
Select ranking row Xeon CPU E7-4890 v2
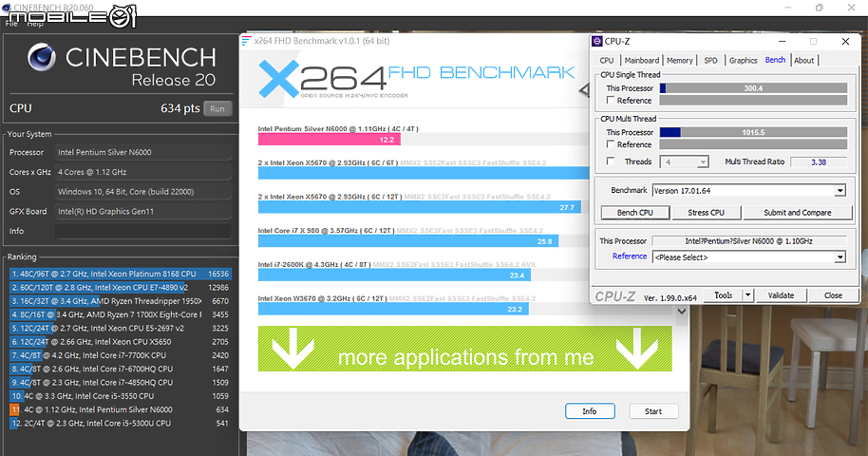coord(120,288)
